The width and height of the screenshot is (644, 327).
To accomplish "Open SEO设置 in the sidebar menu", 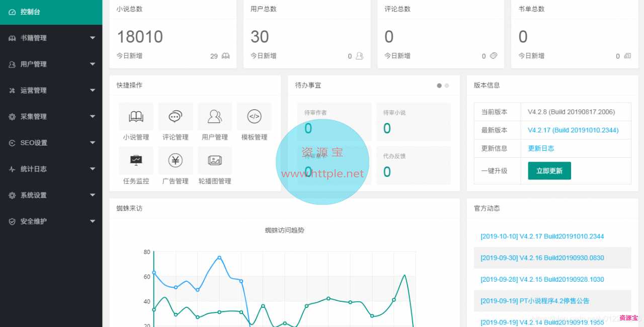I will [x=51, y=143].
